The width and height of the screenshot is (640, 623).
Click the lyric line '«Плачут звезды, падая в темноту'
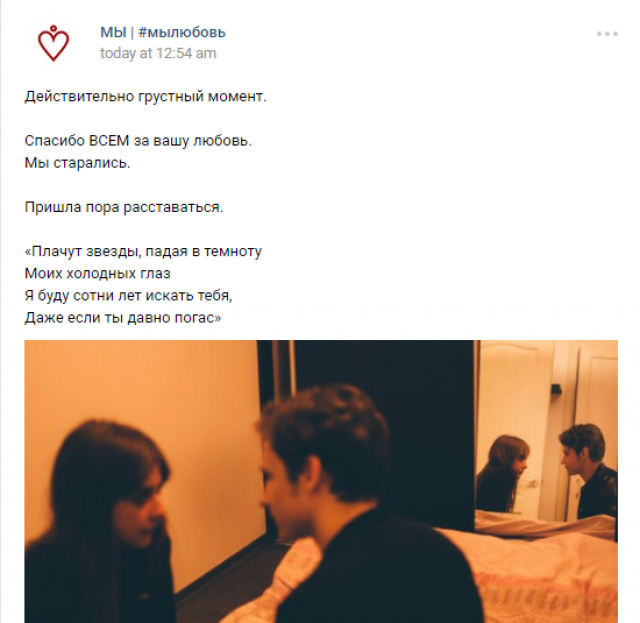tap(143, 251)
